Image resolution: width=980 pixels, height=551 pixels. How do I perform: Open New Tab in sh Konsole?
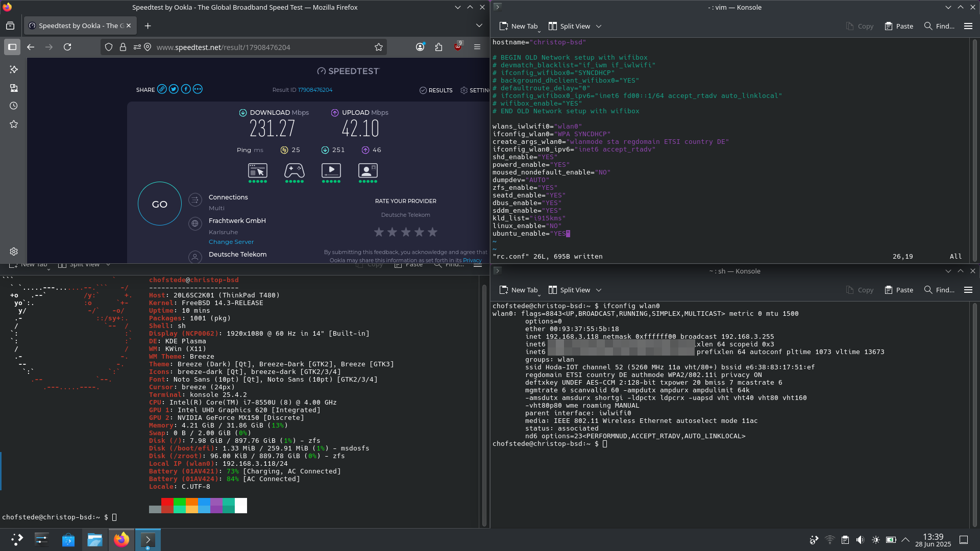tap(519, 290)
